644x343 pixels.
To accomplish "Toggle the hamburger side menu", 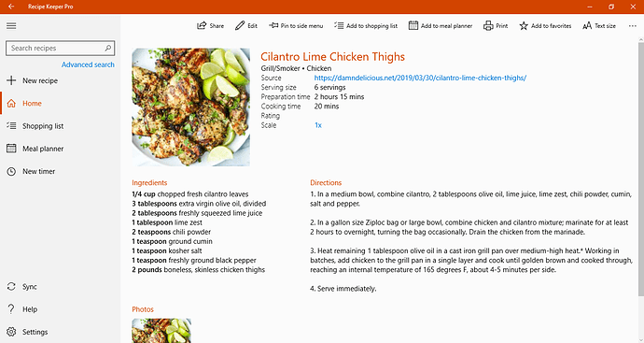I will (11, 25).
